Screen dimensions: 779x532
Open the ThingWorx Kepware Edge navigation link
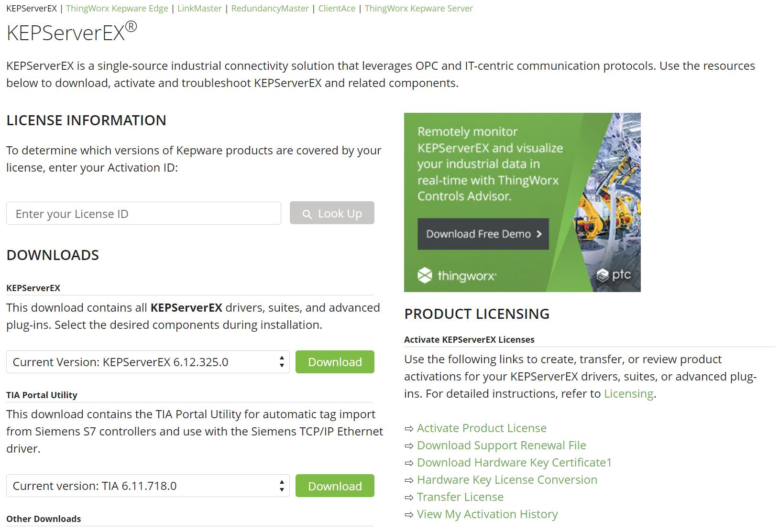(117, 8)
